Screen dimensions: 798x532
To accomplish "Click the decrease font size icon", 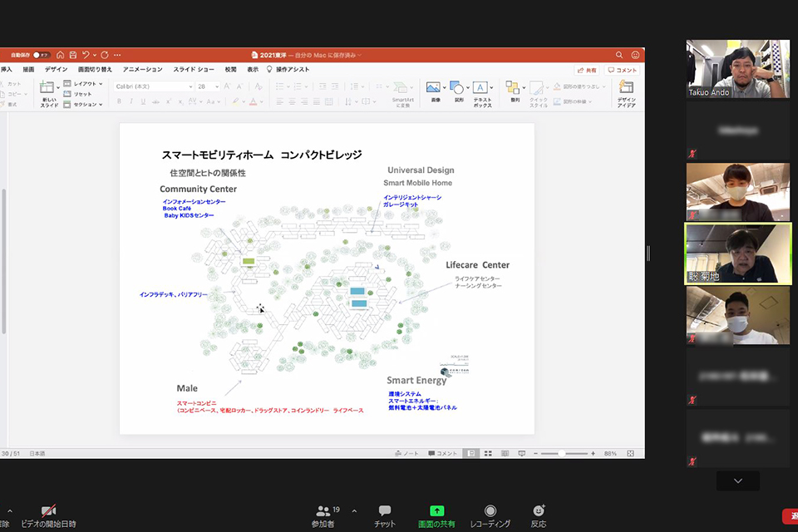I will pos(239,86).
